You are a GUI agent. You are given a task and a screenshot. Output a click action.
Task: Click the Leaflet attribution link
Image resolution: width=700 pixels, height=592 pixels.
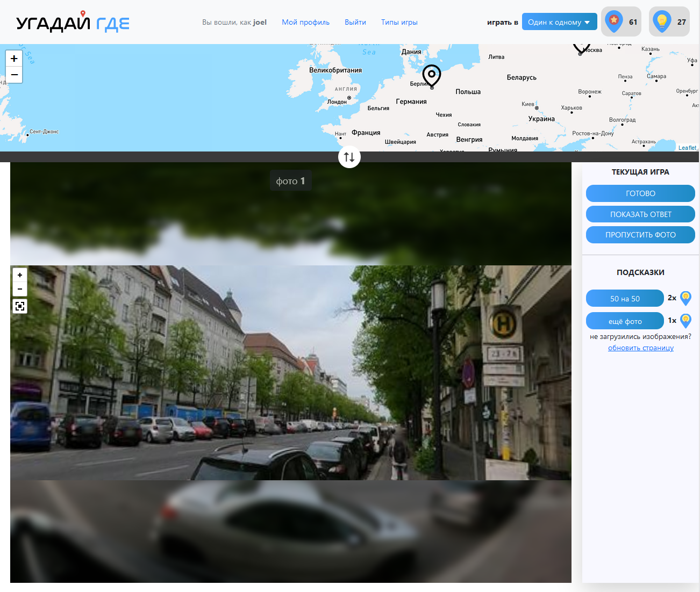[687, 148]
